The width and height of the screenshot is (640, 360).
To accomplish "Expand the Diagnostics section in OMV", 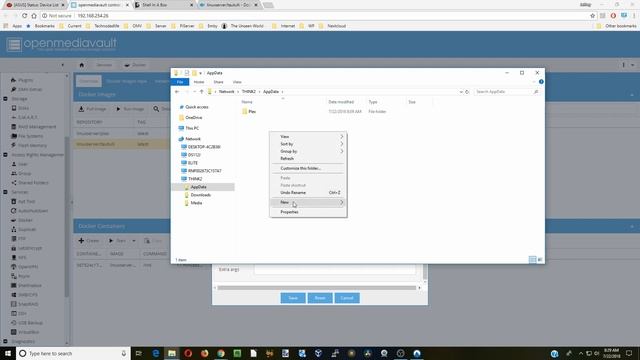I will [x=5, y=341].
